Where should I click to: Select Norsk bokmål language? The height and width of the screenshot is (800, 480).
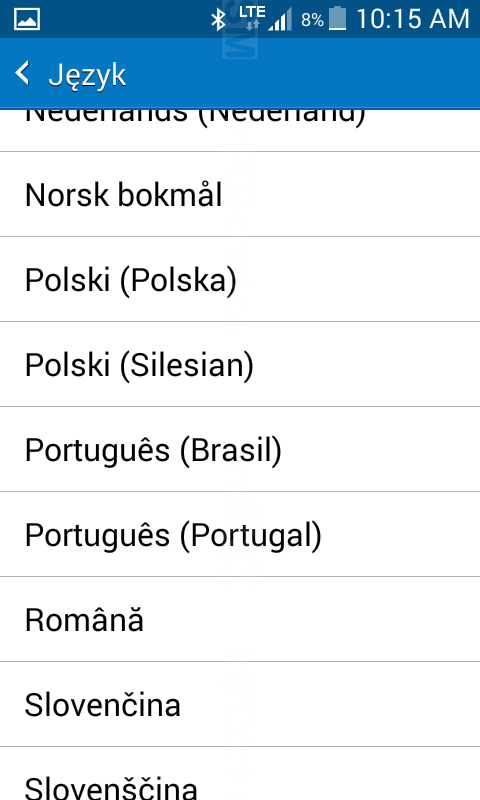pos(240,194)
